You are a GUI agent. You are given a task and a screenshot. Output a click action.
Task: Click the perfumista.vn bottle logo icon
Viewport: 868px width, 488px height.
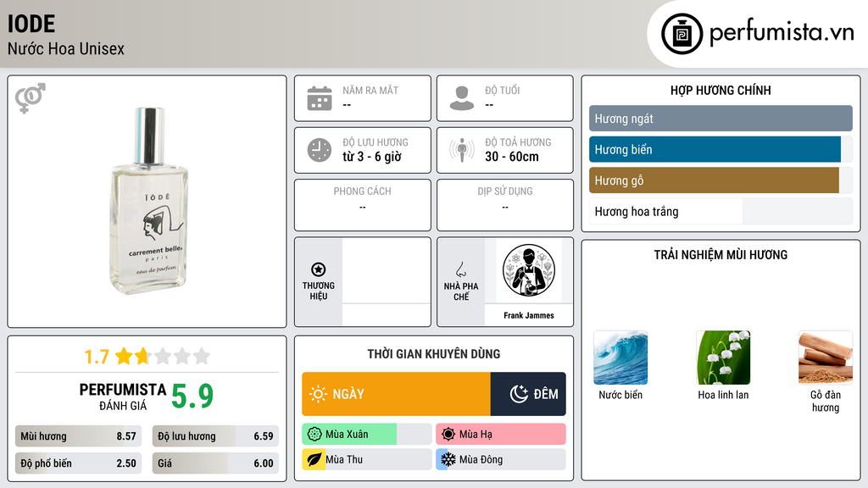(682, 34)
